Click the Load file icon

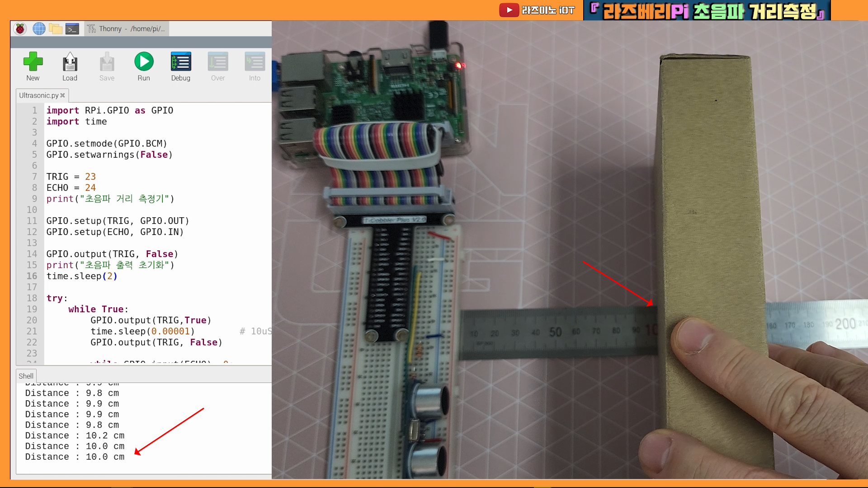(70, 62)
